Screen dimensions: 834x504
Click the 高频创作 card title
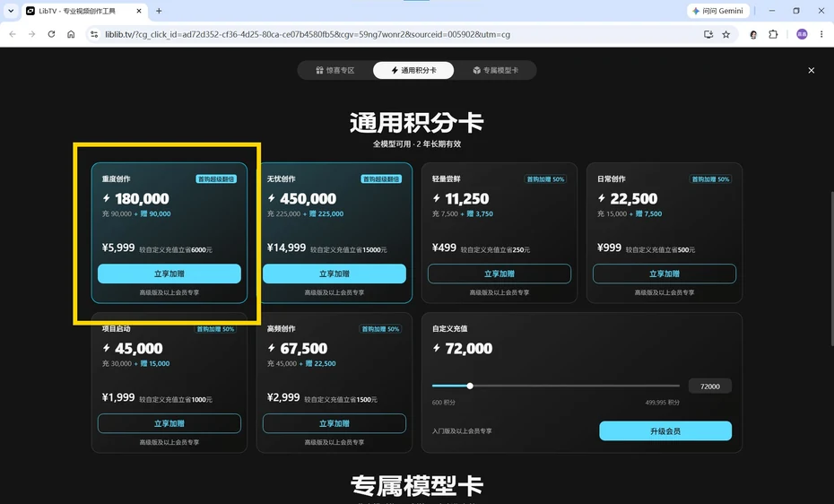pos(281,328)
